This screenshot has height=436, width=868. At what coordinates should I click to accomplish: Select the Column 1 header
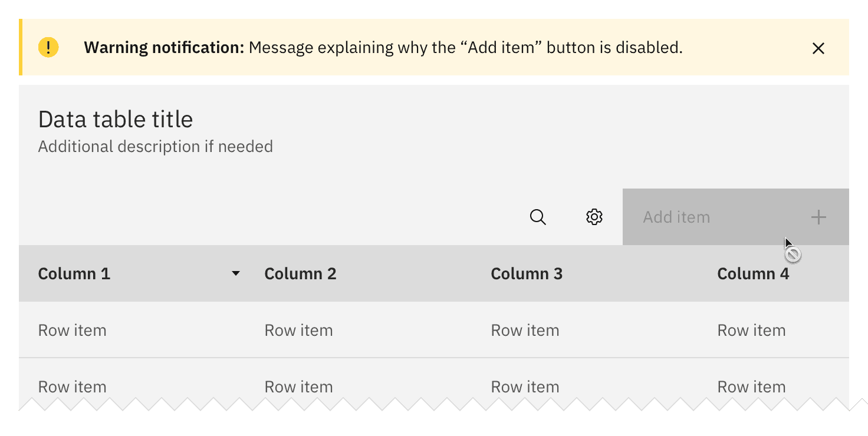click(x=74, y=273)
